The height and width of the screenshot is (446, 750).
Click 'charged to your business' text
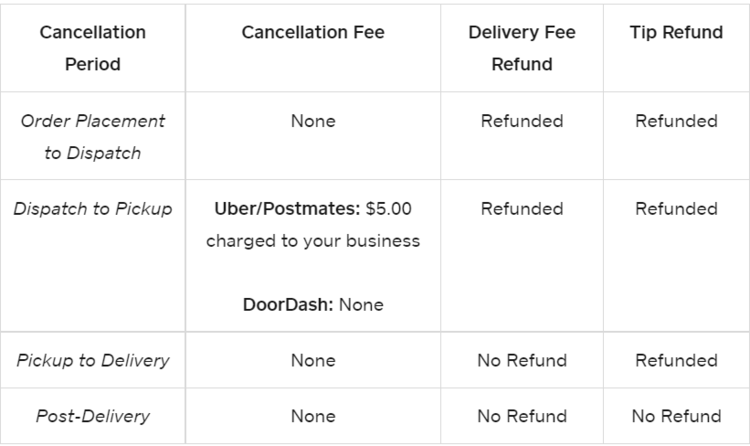point(313,241)
